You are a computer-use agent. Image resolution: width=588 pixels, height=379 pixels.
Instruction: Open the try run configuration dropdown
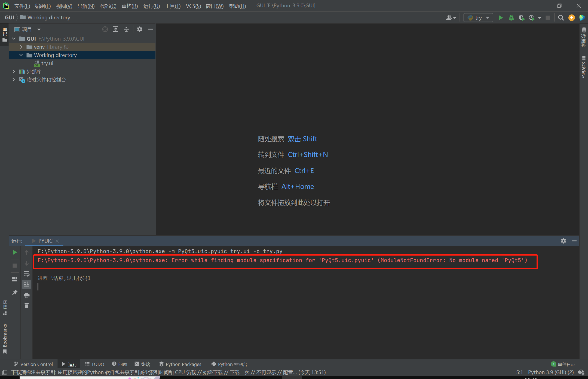point(478,18)
